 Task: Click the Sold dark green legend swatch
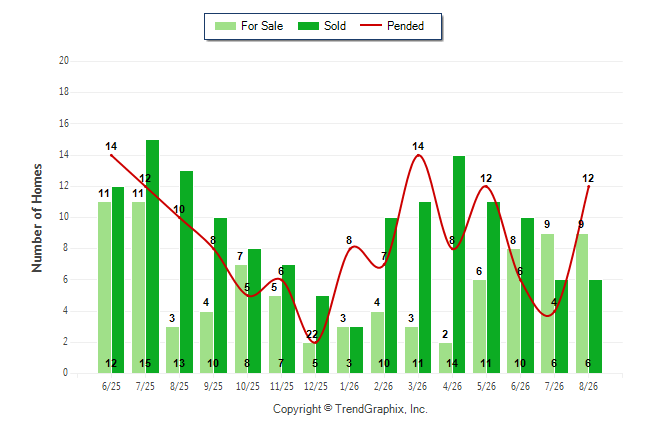point(308,26)
